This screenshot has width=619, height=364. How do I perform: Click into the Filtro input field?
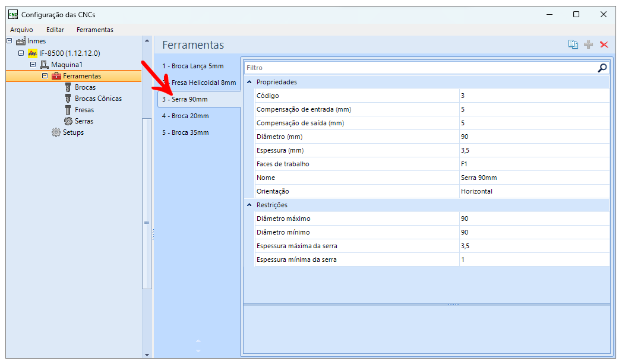pyautogui.click(x=420, y=68)
